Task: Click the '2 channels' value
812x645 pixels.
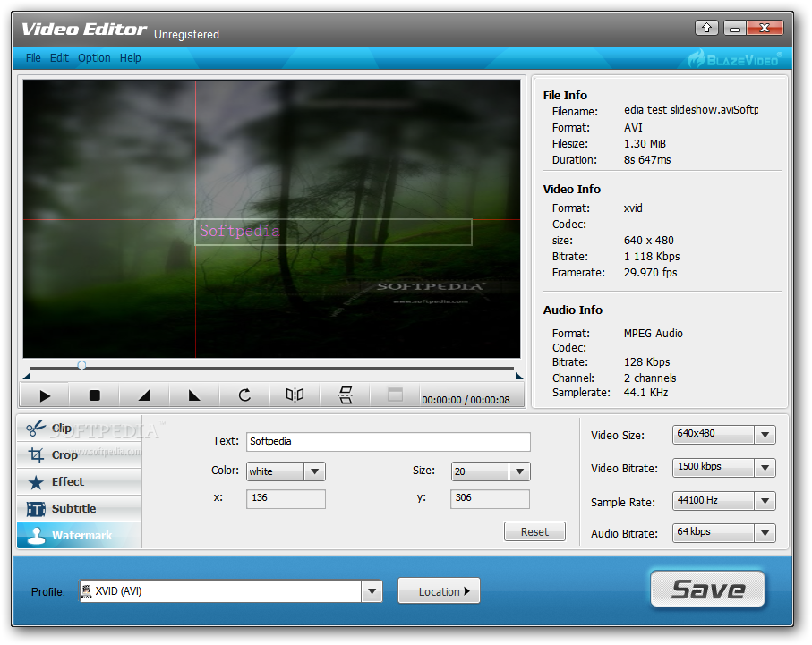Action: coord(650,378)
